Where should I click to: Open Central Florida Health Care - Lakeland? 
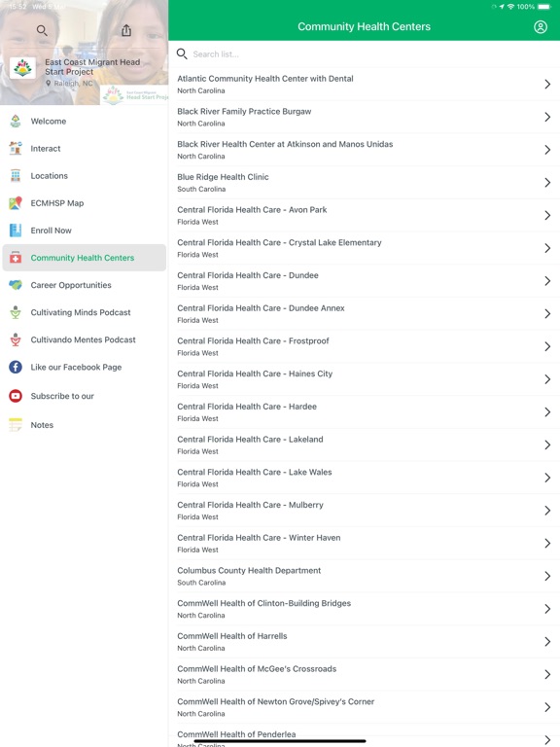(365, 445)
